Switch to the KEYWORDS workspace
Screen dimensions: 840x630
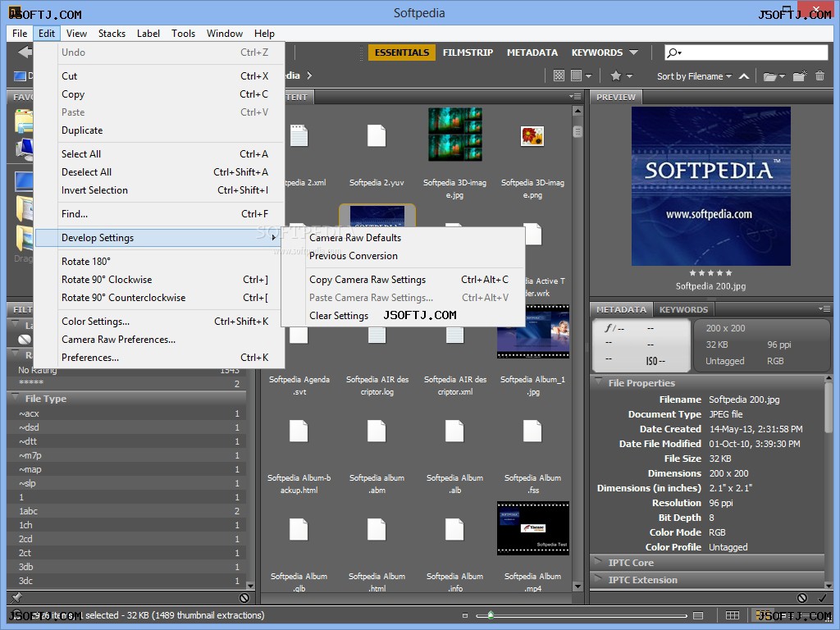tap(597, 52)
